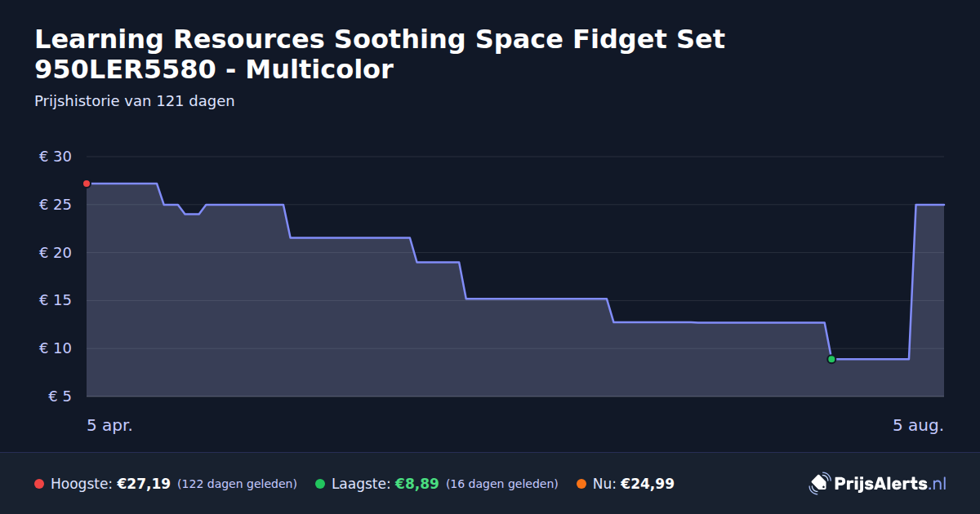Click the € 15 axis label

(56, 300)
